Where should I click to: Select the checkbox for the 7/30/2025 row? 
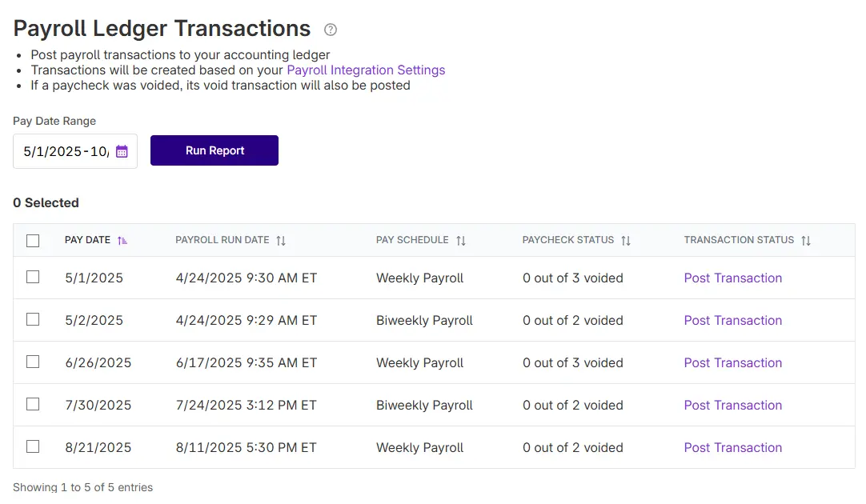[33, 404]
